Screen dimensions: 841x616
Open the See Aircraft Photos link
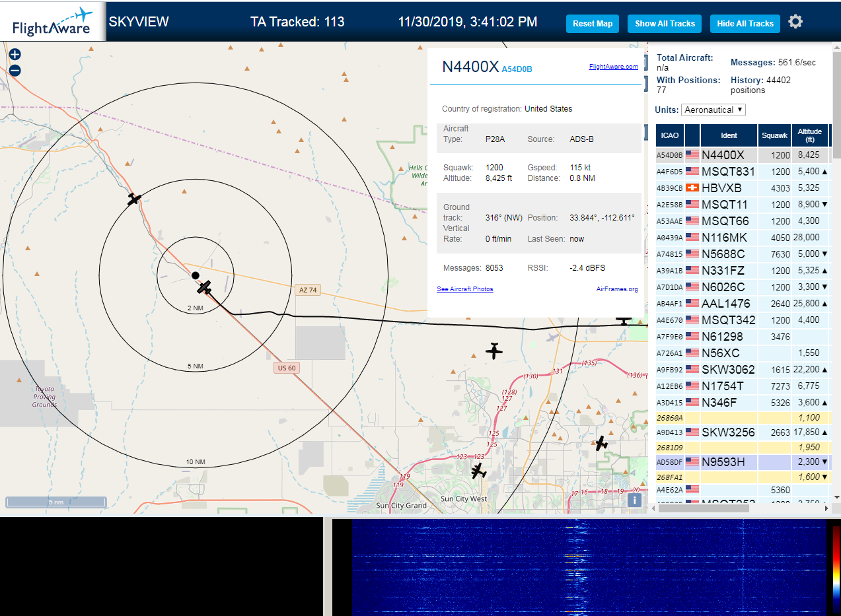click(x=464, y=289)
